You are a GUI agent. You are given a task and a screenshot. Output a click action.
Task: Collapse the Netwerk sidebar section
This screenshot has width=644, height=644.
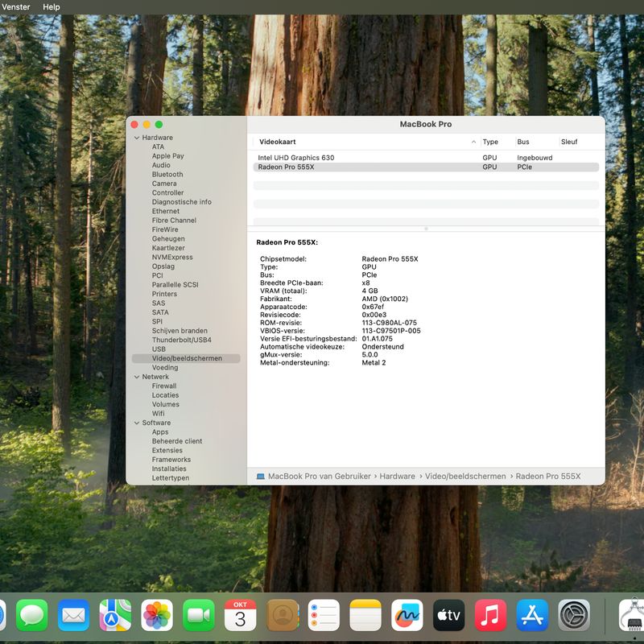click(137, 377)
